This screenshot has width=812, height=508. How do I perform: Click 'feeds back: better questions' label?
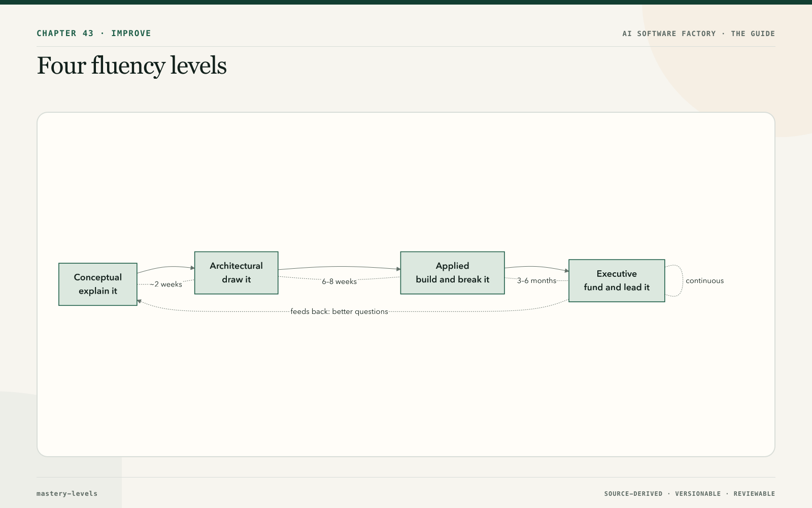click(339, 311)
